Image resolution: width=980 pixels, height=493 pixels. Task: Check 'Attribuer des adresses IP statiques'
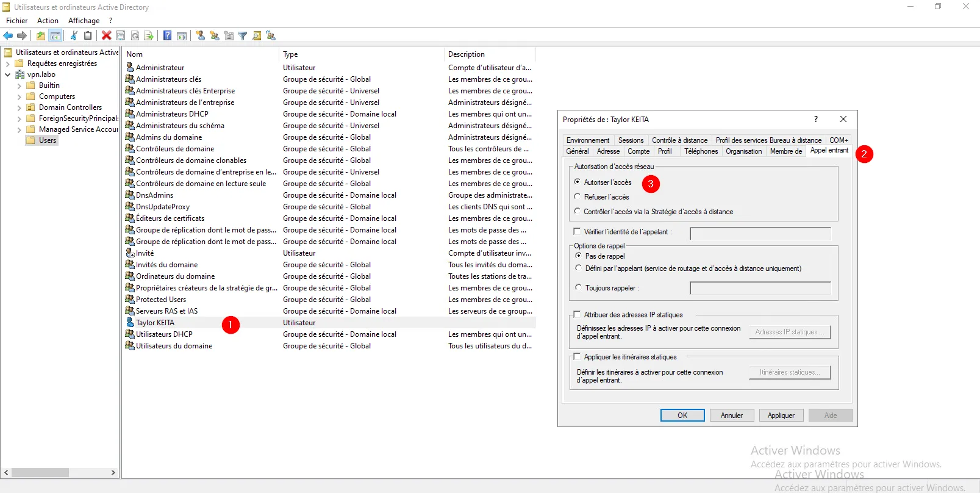[x=577, y=314]
